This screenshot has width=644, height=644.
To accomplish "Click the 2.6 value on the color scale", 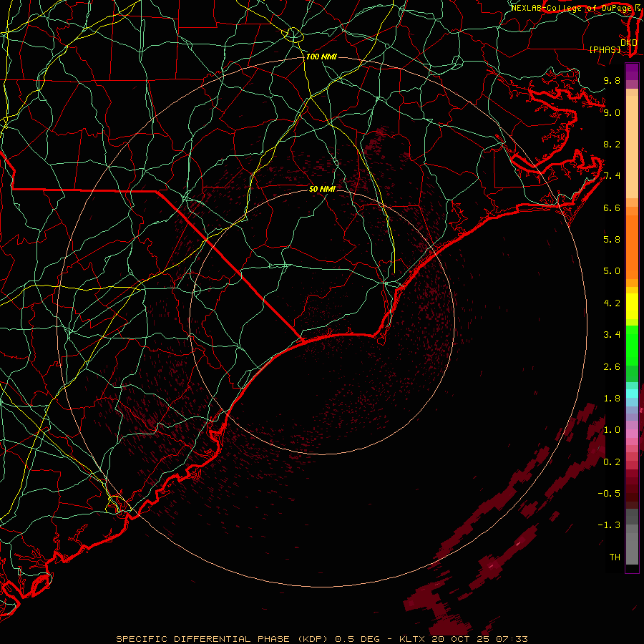I will click(x=612, y=367).
